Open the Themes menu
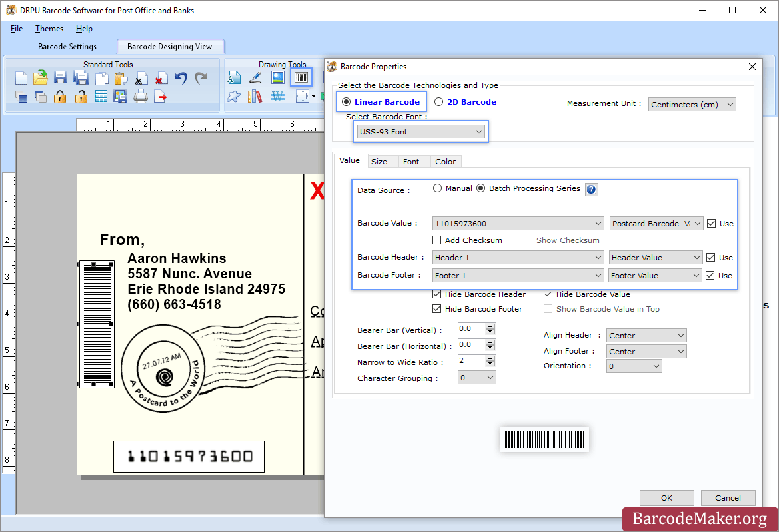The width and height of the screenshot is (779, 532). (x=49, y=29)
